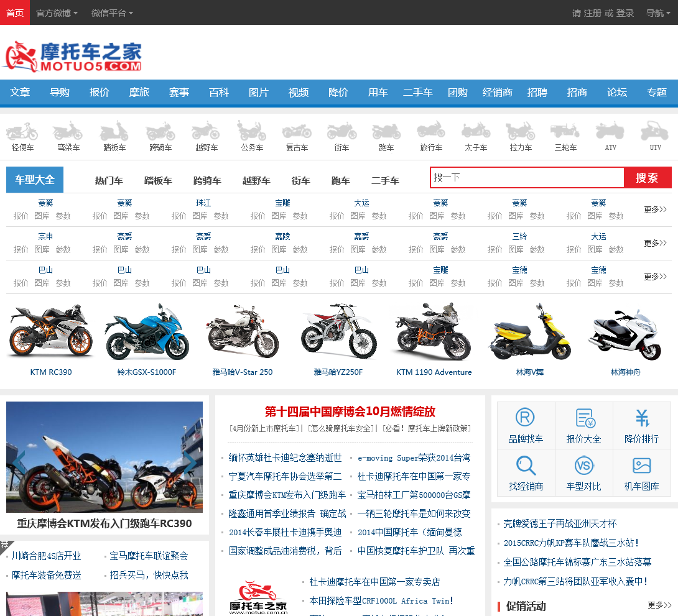Click the 登录 link
Screen dimensions: 678x616
click(625, 13)
